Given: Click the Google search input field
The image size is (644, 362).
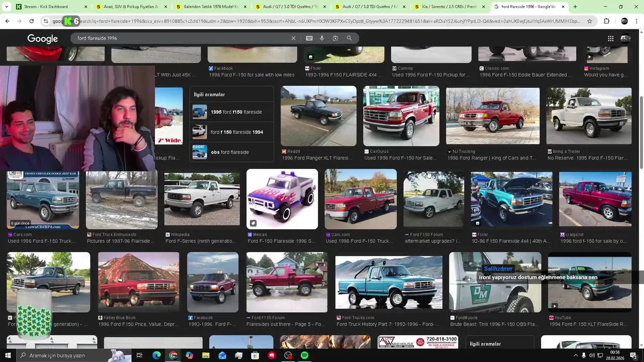Looking at the screenshot, I should 181,38.
